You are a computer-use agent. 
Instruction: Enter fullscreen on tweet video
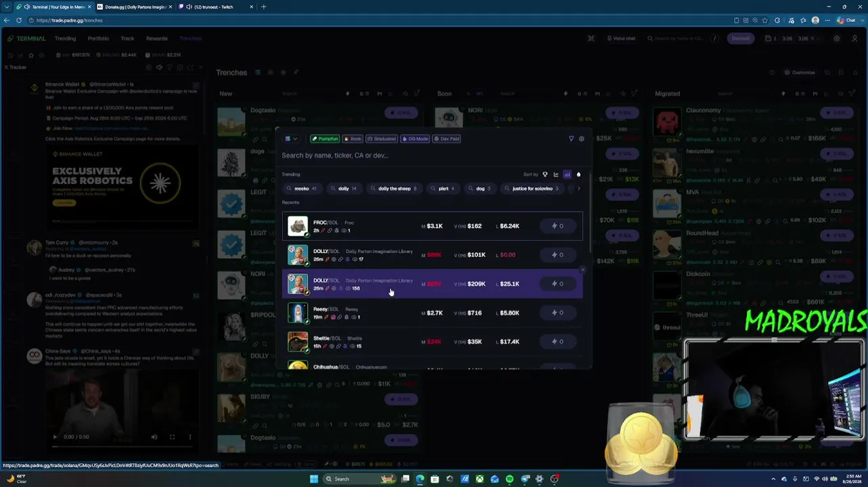click(x=172, y=437)
